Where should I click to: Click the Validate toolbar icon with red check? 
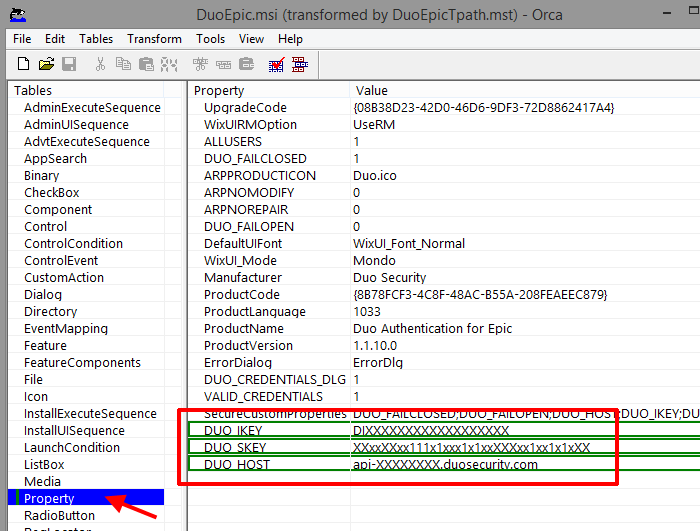(276, 64)
